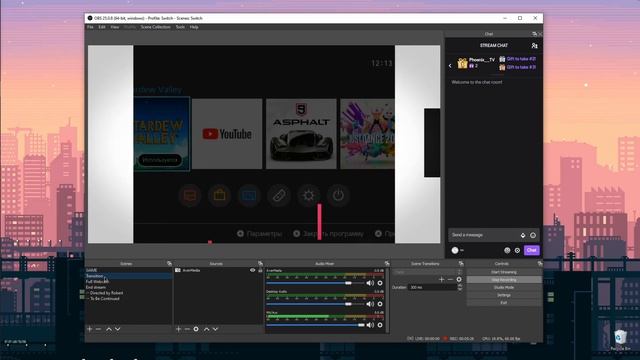Open the Tools menu
640x360 pixels.
click(180, 27)
